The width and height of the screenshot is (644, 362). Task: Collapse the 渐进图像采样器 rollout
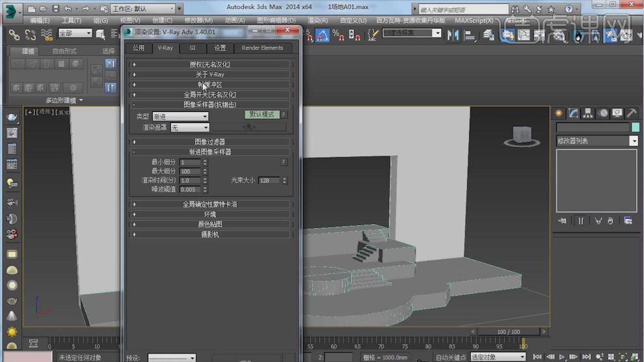point(210,152)
